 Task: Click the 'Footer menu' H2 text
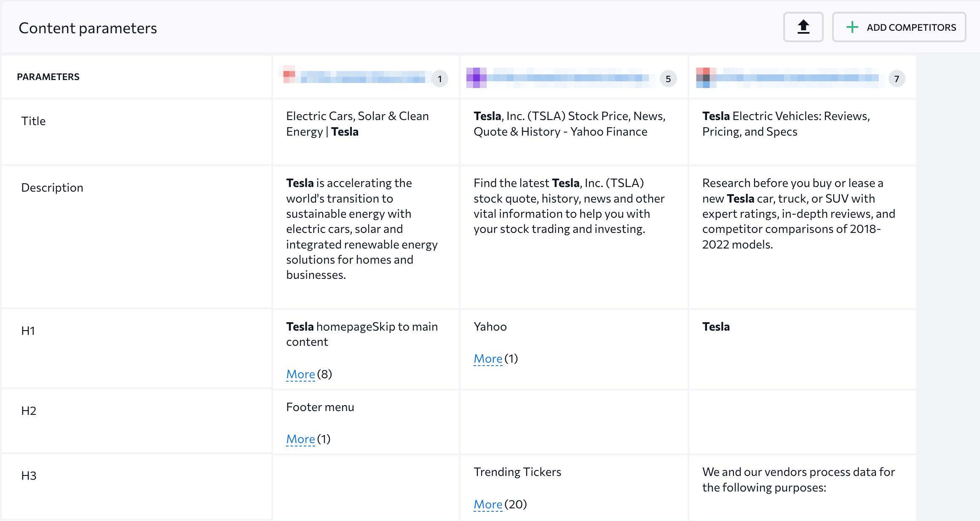pos(320,407)
